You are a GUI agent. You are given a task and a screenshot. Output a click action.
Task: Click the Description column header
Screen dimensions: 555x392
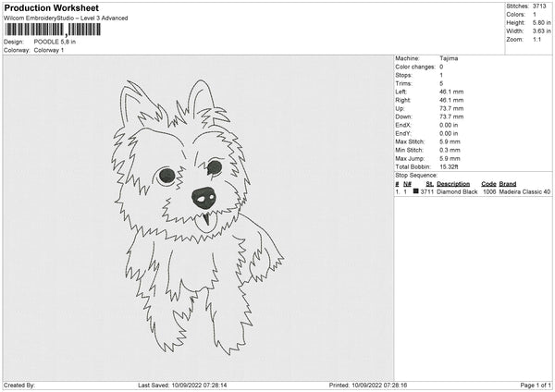coord(453,184)
